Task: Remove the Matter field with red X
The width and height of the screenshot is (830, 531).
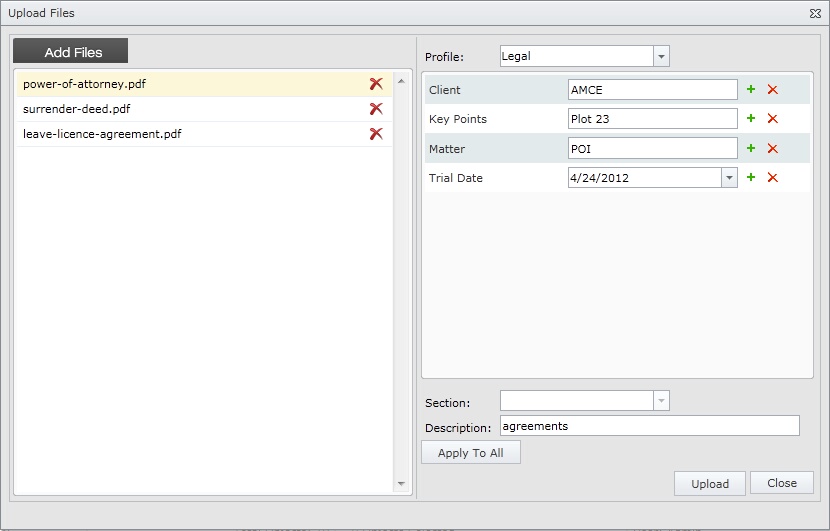Action: (772, 149)
